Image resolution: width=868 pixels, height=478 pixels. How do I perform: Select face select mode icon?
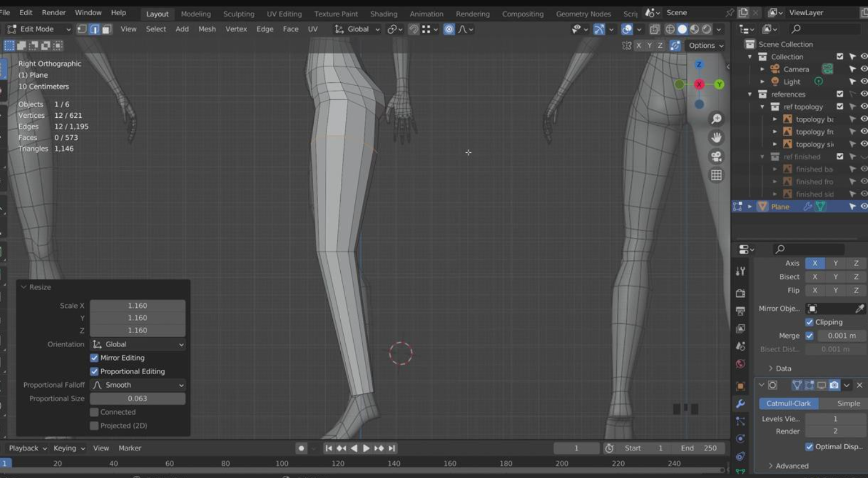coord(106,29)
